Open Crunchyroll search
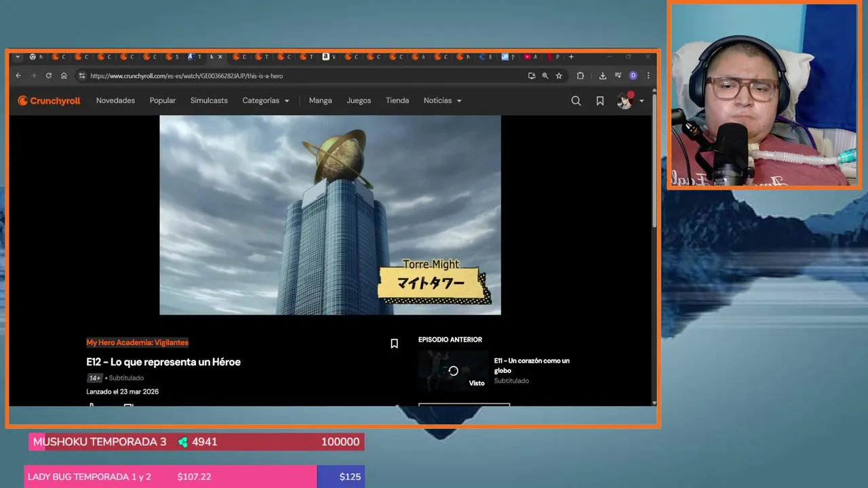 576,101
